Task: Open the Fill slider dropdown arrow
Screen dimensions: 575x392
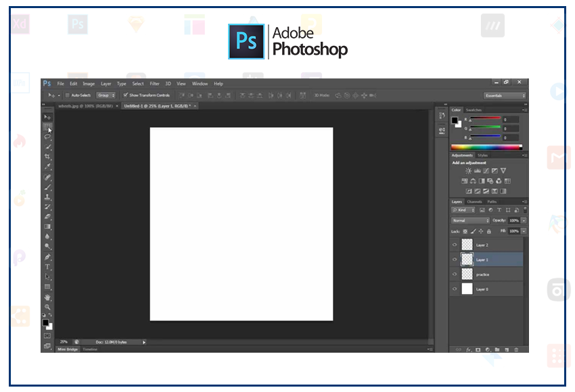Action: pos(524,231)
